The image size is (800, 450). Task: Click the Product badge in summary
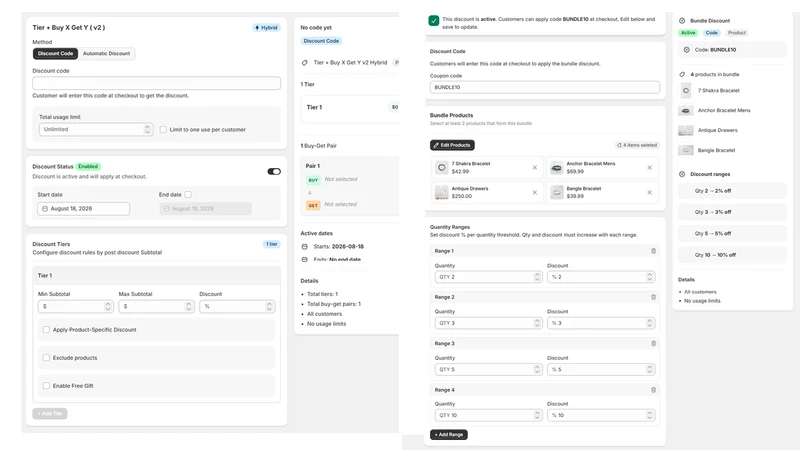click(737, 33)
